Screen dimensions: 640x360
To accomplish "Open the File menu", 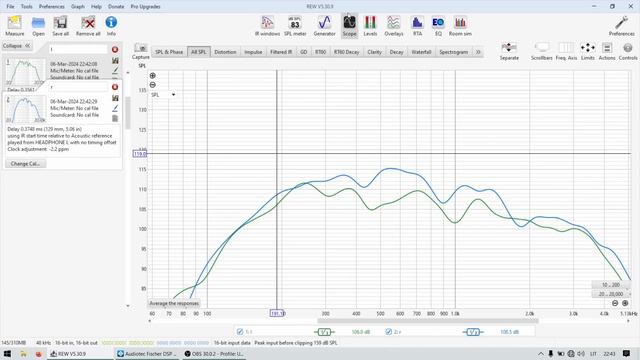I will coord(10,7).
